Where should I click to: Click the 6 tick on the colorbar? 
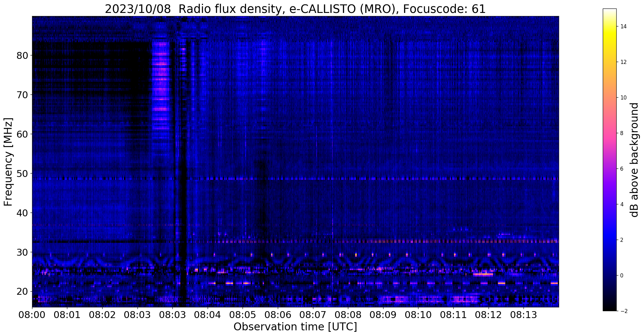point(621,169)
